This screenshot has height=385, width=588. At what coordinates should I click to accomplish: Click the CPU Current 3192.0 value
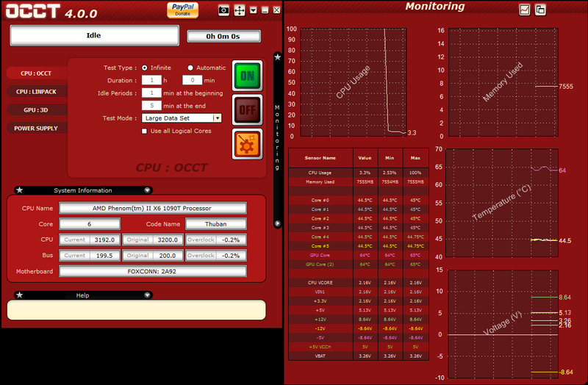[x=104, y=240]
